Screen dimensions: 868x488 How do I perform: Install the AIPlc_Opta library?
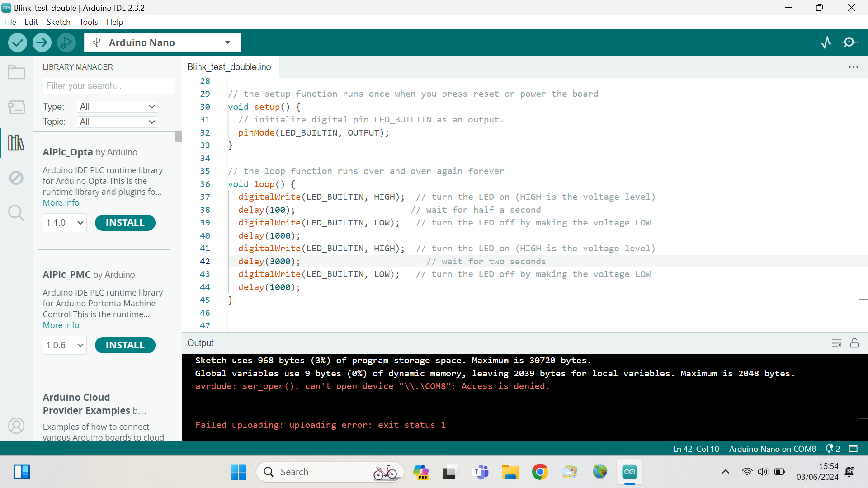click(x=125, y=222)
